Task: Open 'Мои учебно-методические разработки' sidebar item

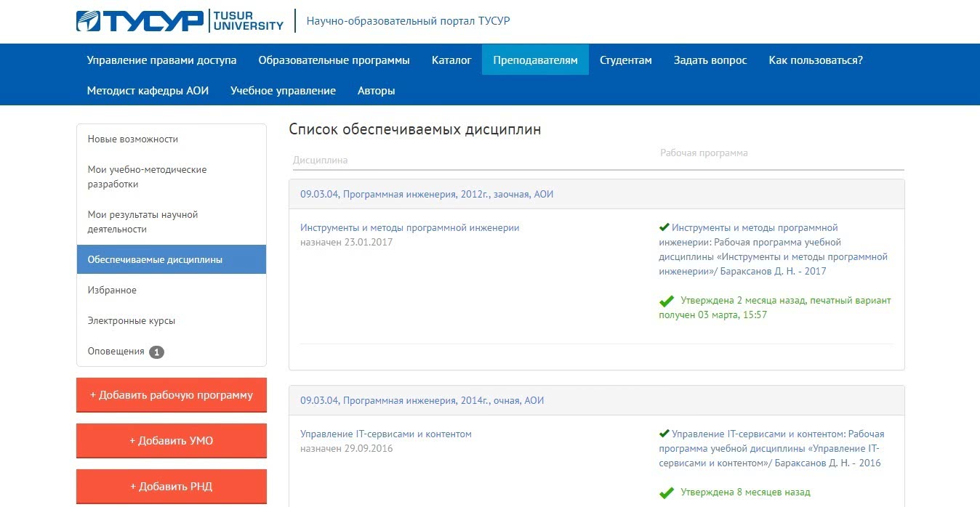Action: (147, 177)
